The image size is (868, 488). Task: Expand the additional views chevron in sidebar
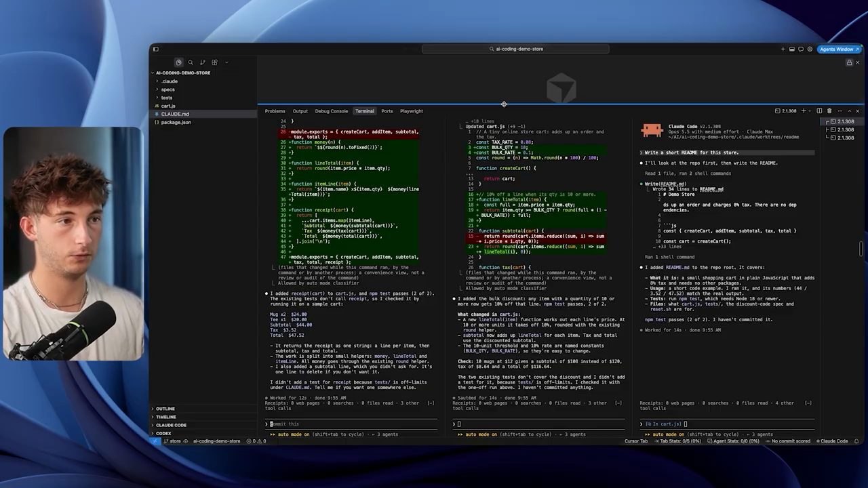point(226,62)
